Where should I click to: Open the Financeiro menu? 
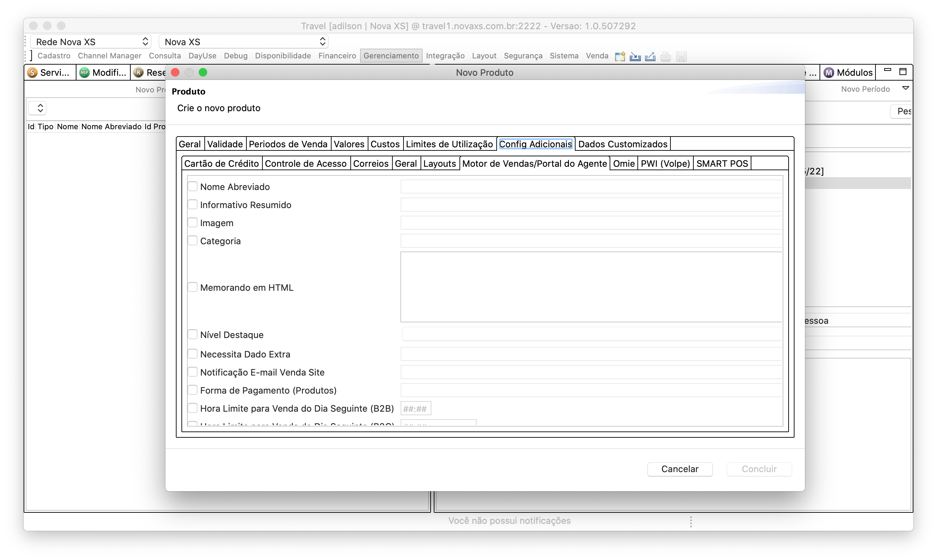point(337,56)
